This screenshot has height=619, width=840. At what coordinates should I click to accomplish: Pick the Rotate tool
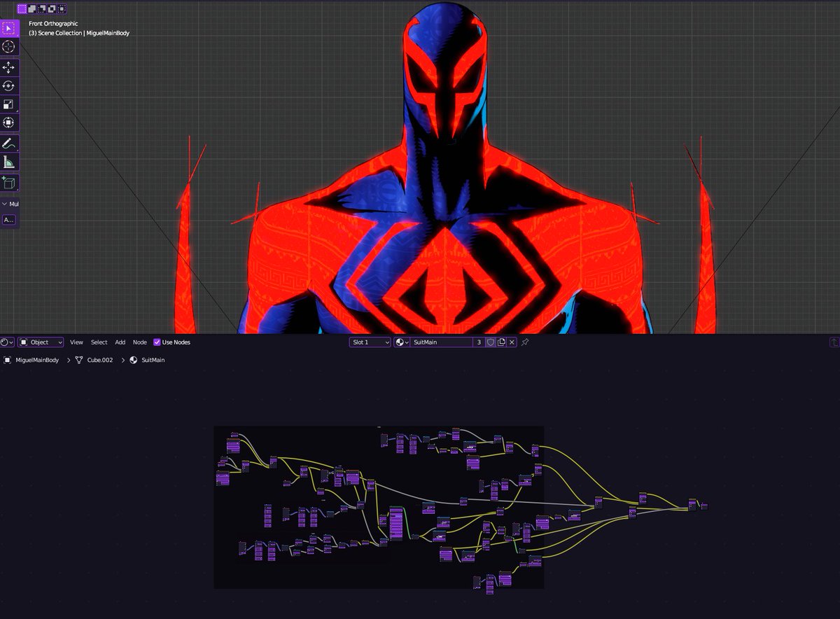(9, 86)
